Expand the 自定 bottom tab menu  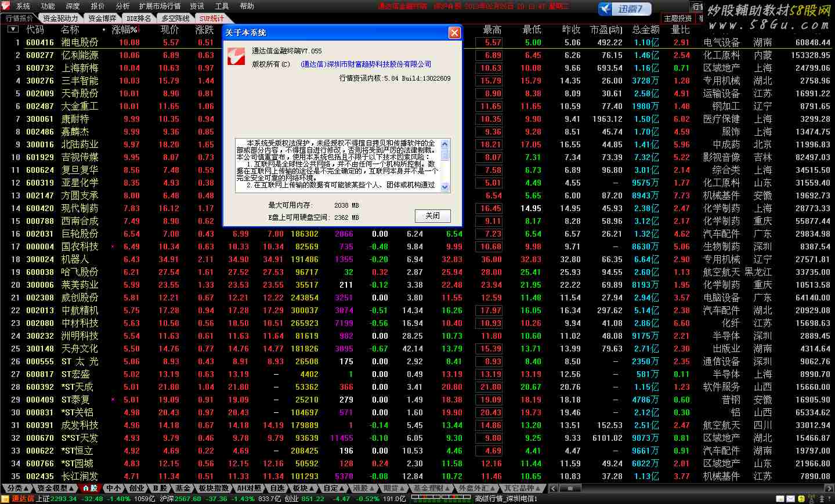pyautogui.click(x=334, y=488)
